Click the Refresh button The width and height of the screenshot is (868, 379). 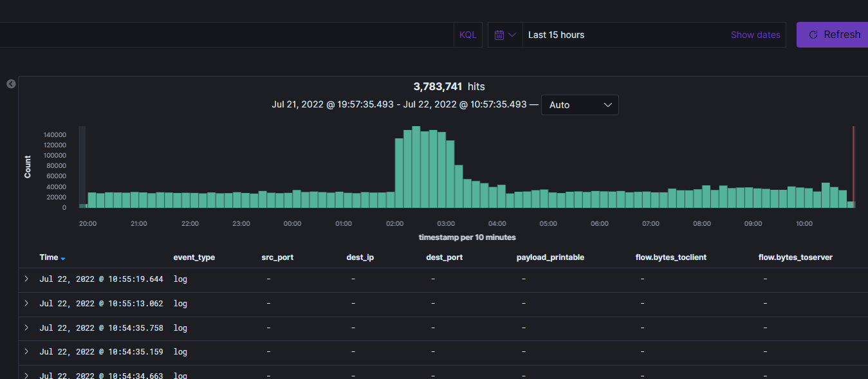click(x=834, y=35)
